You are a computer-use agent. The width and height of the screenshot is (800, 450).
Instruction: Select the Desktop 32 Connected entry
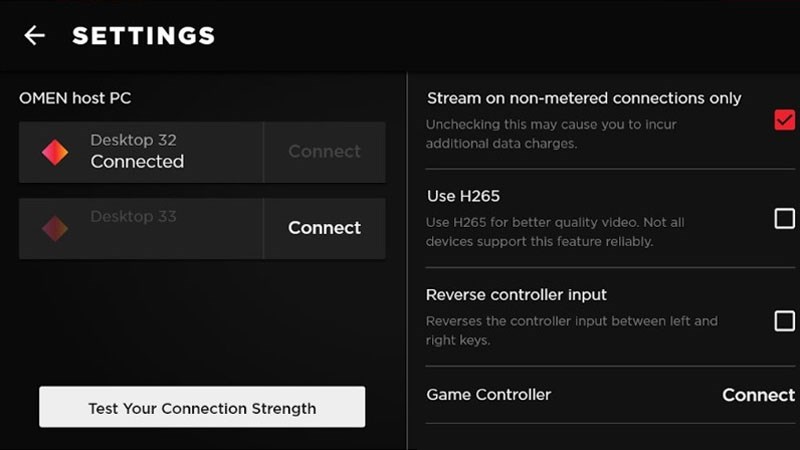(x=137, y=152)
